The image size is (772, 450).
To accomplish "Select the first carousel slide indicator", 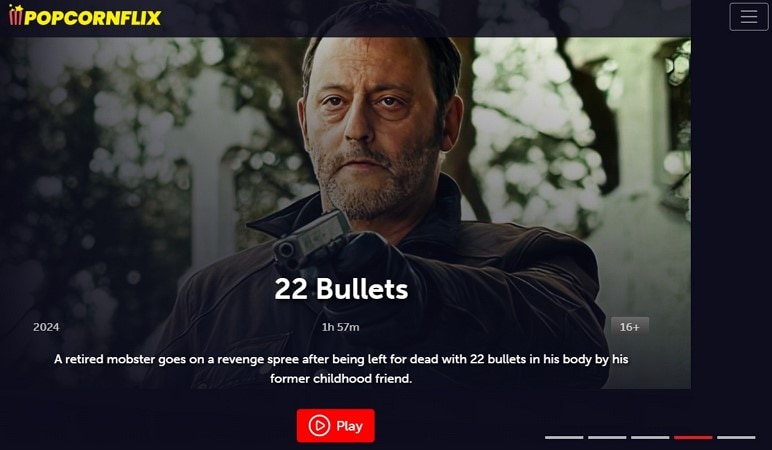I will (564, 437).
